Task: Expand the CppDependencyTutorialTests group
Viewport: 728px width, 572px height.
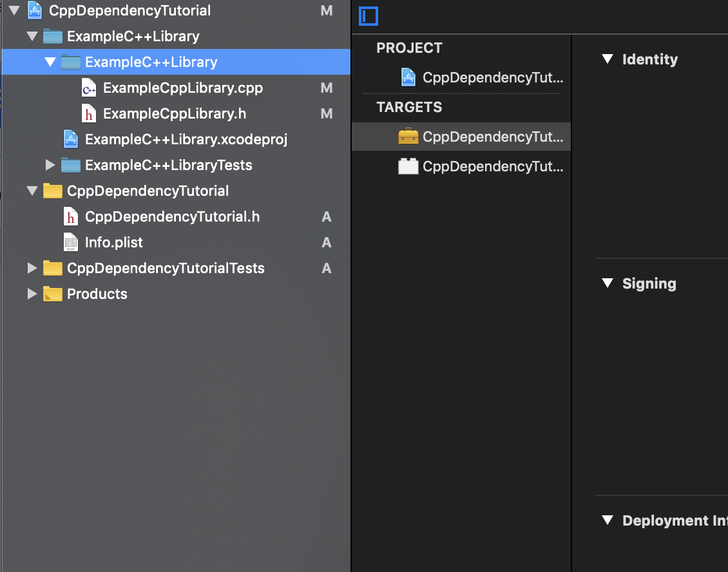Action: [x=32, y=268]
